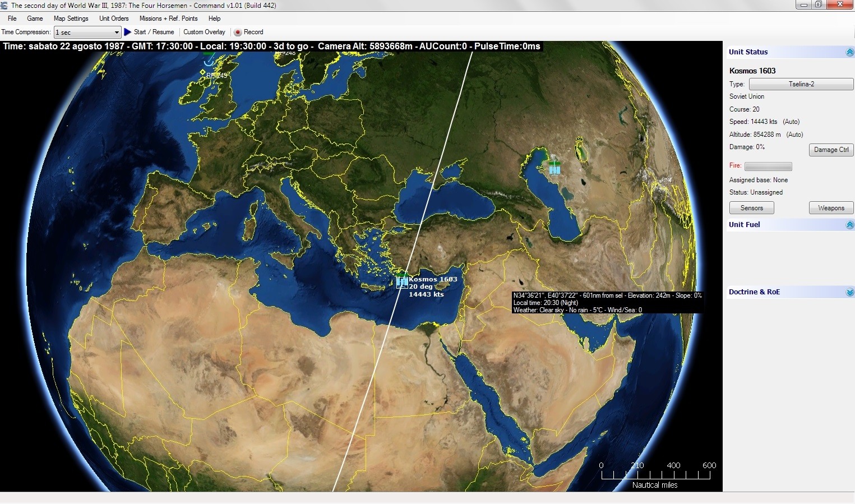This screenshot has height=504, width=855.
Task: Collapse the Unit Fuel panel
Action: pyautogui.click(x=849, y=225)
